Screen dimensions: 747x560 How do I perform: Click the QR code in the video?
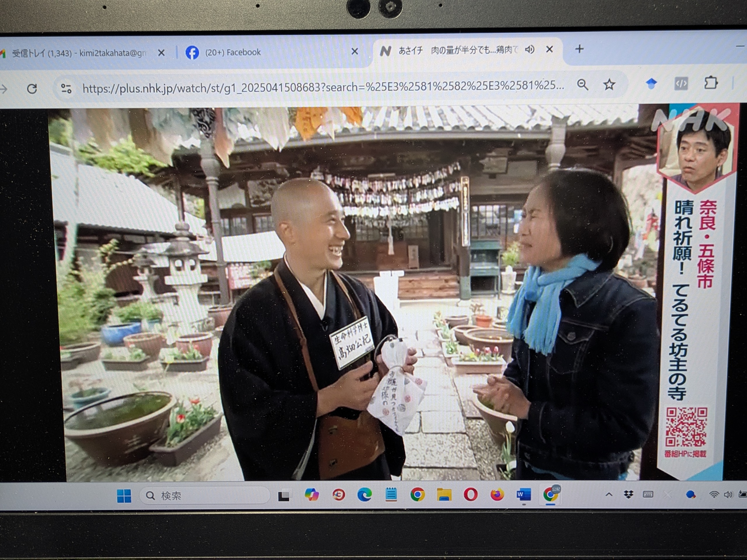click(x=686, y=427)
